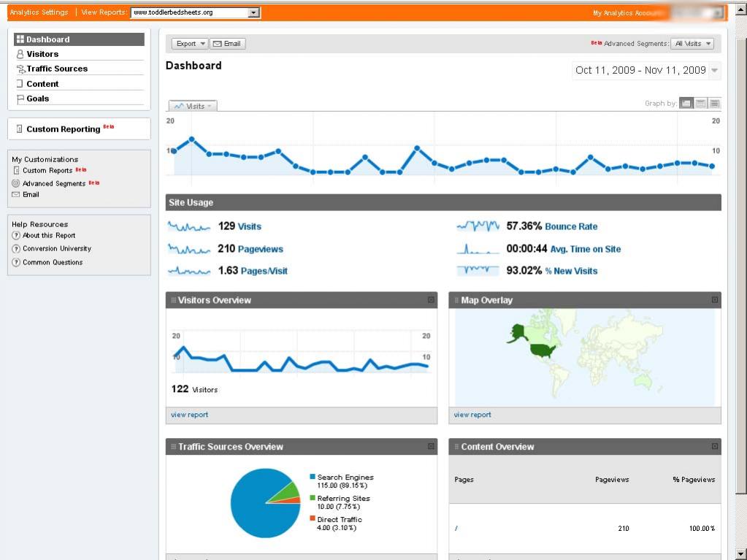Open Avg. Time on Site link
This screenshot has height=560, width=747.
(x=586, y=248)
